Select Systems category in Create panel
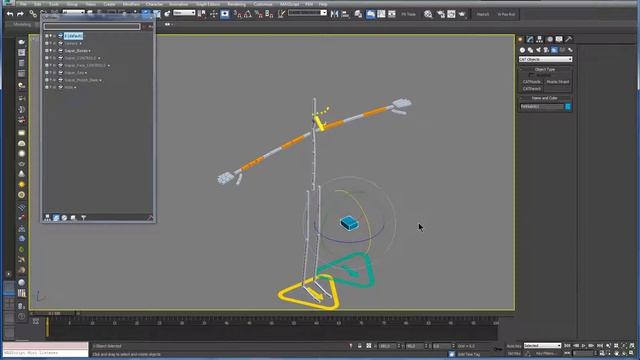This screenshot has width=640, height=360. click(570, 50)
